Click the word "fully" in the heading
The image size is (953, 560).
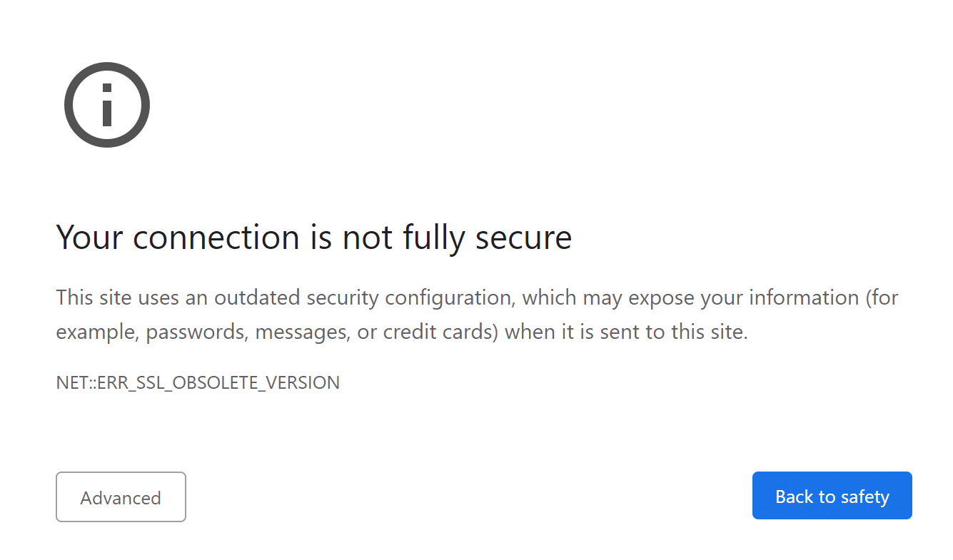click(435, 238)
